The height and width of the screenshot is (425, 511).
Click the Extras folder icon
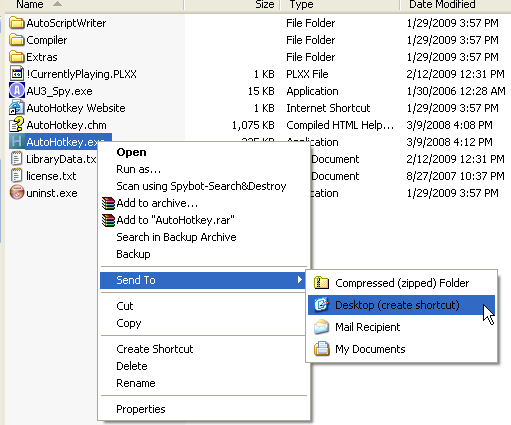click(x=17, y=57)
